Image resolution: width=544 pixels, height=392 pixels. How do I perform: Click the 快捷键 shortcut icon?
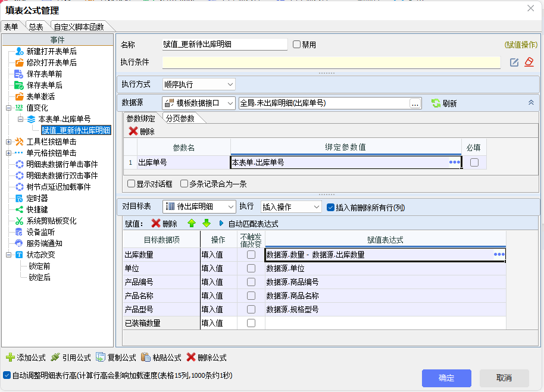point(20,210)
